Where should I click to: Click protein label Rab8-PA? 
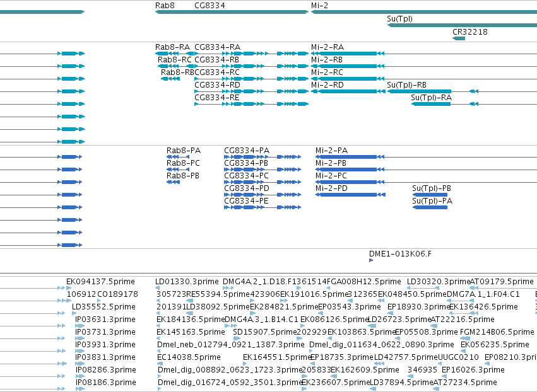pos(184,151)
